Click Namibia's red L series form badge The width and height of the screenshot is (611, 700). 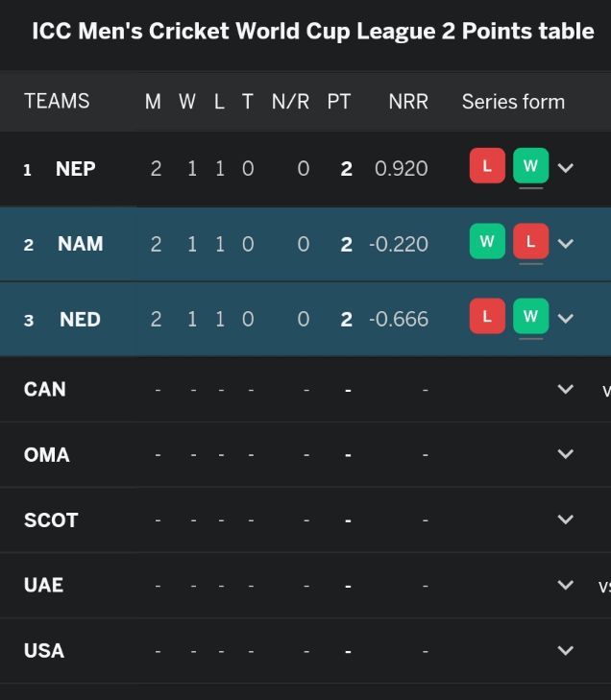(530, 241)
